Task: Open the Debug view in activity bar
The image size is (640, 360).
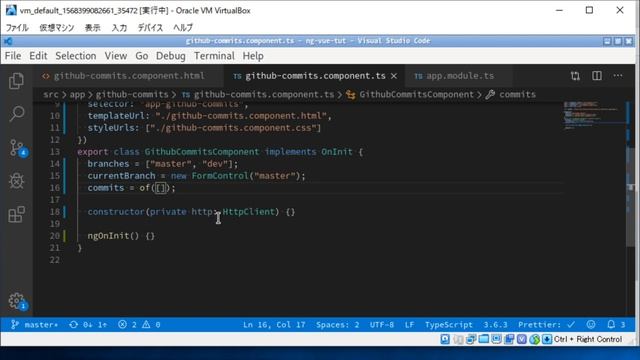Action: (x=16, y=180)
